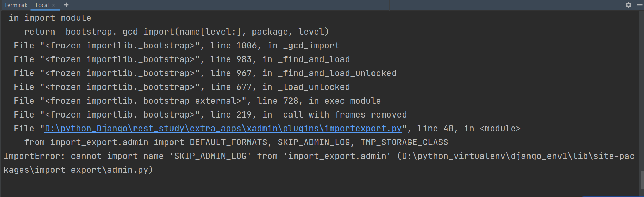Click 'DEFAULT_FORMATS' in the import statement
The width and height of the screenshot is (644, 197).
click(x=228, y=142)
